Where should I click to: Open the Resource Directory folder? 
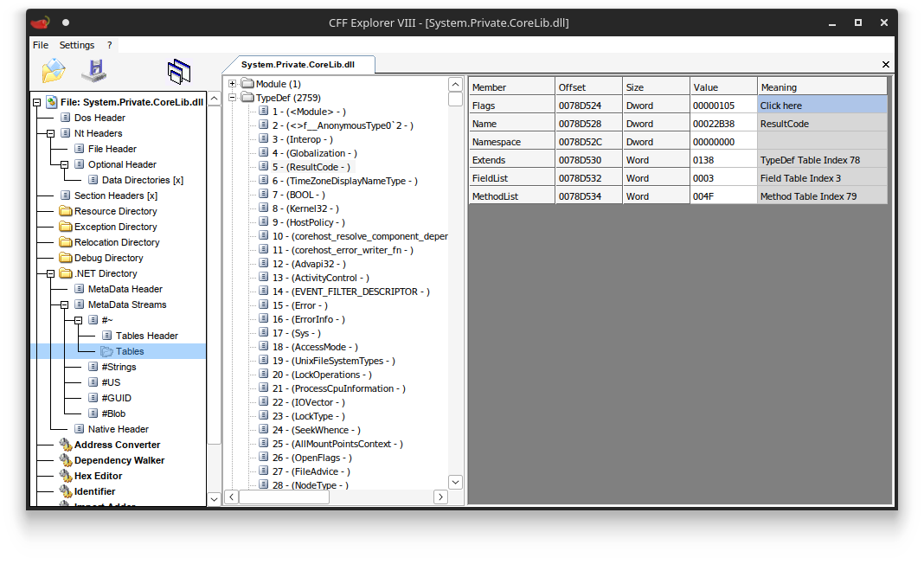click(116, 211)
